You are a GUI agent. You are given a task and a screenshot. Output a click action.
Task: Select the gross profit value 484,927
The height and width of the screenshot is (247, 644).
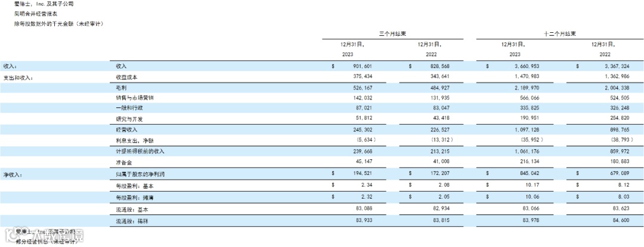440,88
